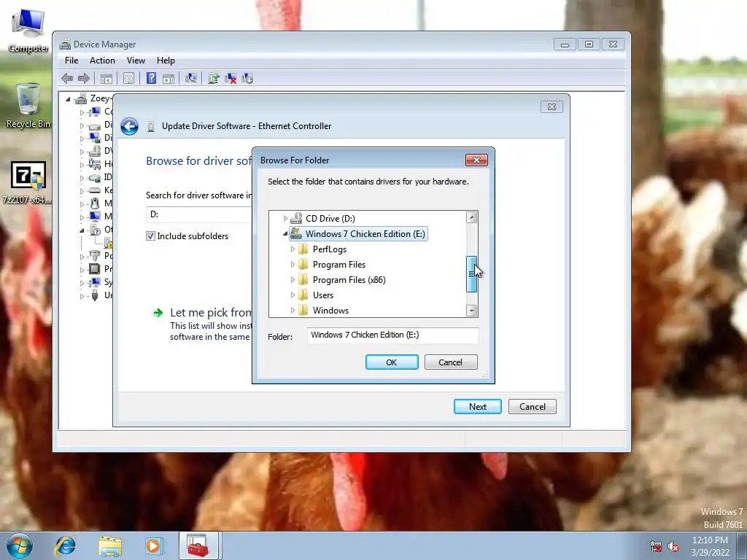Click the network icon in system tray

click(x=656, y=547)
